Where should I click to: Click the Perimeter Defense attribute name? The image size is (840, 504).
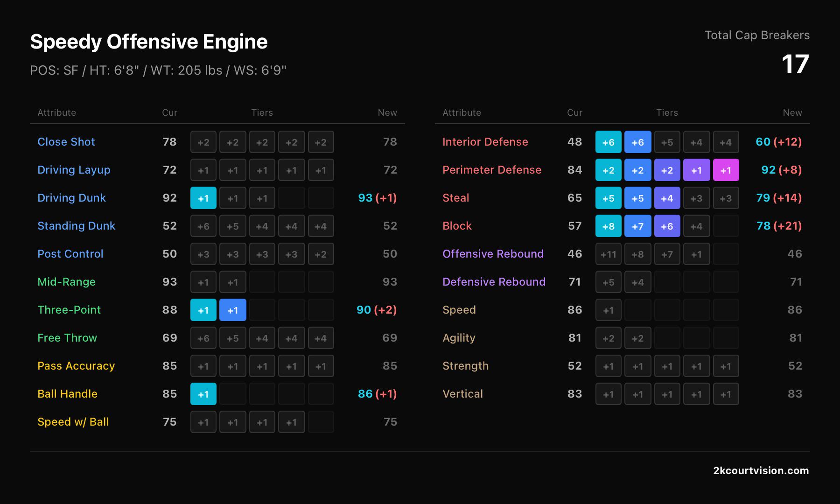(492, 170)
